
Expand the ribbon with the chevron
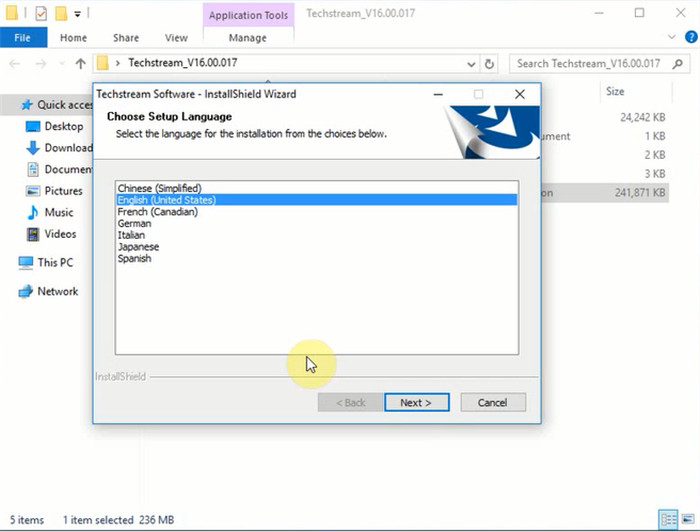pos(671,37)
